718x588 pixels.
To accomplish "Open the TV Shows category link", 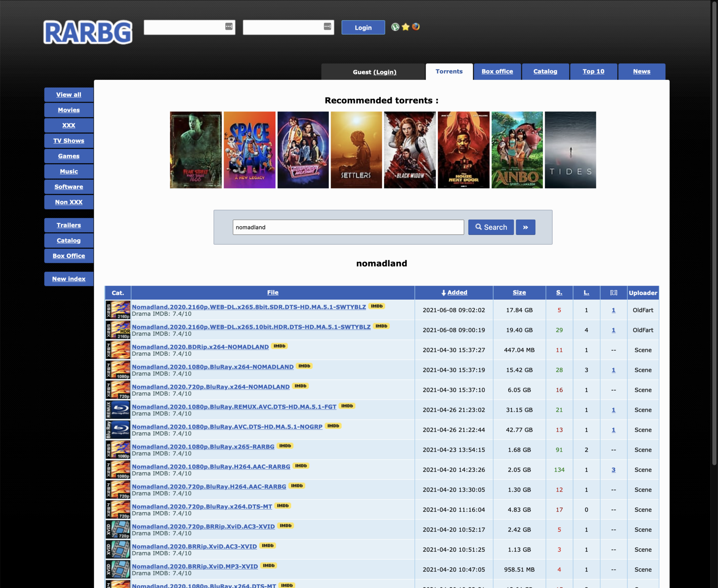I will point(67,140).
